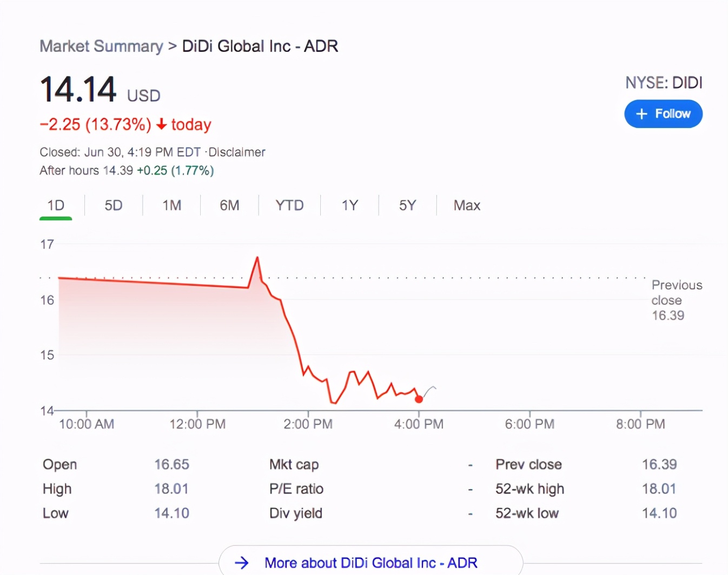Open the Disclaimer link

pos(237,152)
